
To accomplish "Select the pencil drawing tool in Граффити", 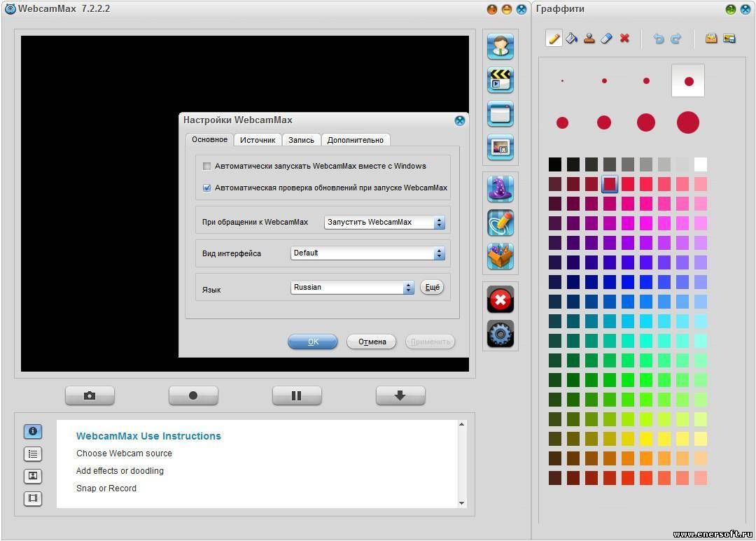I will click(554, 38).
